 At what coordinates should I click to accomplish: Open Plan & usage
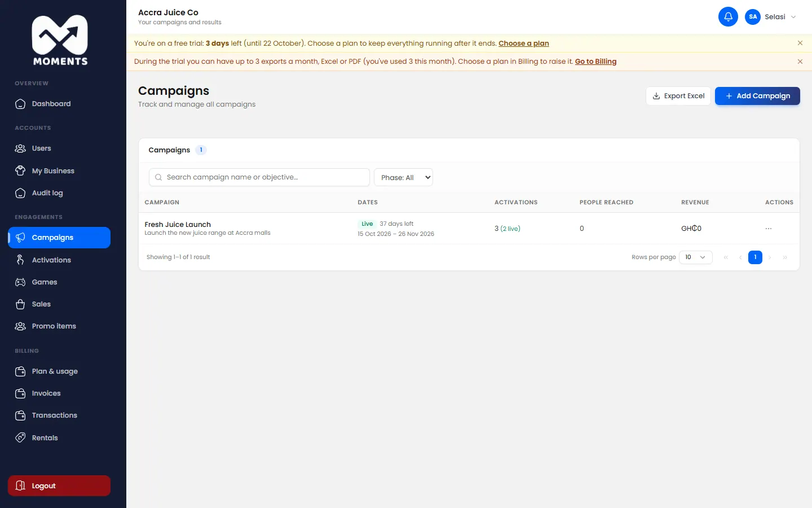point(59,371)
